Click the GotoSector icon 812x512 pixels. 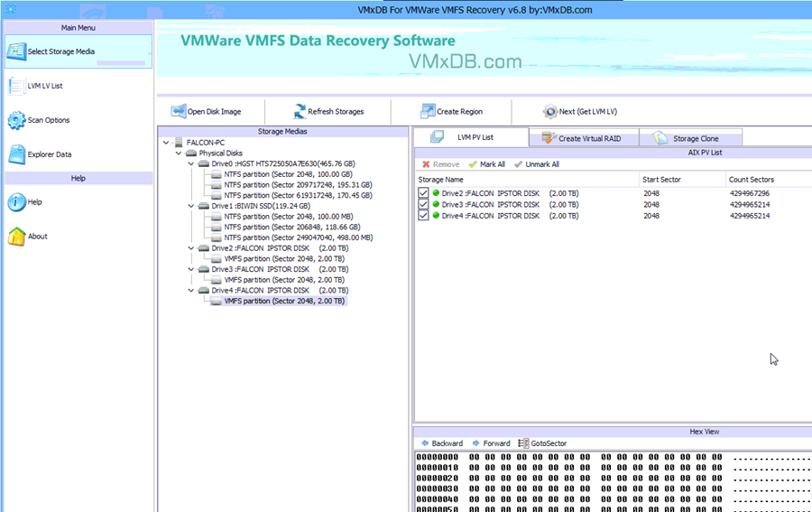tap(523, 443)
